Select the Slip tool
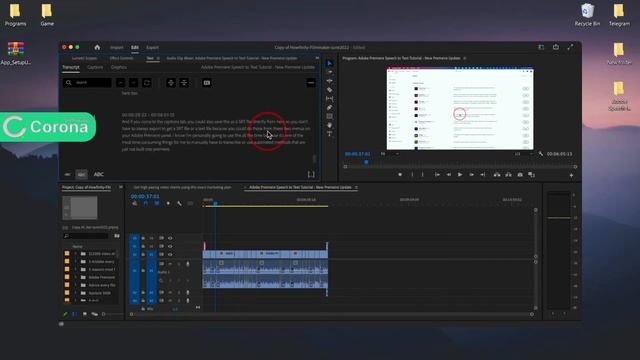The image size is (640, 360). click(x=329, y=99)
